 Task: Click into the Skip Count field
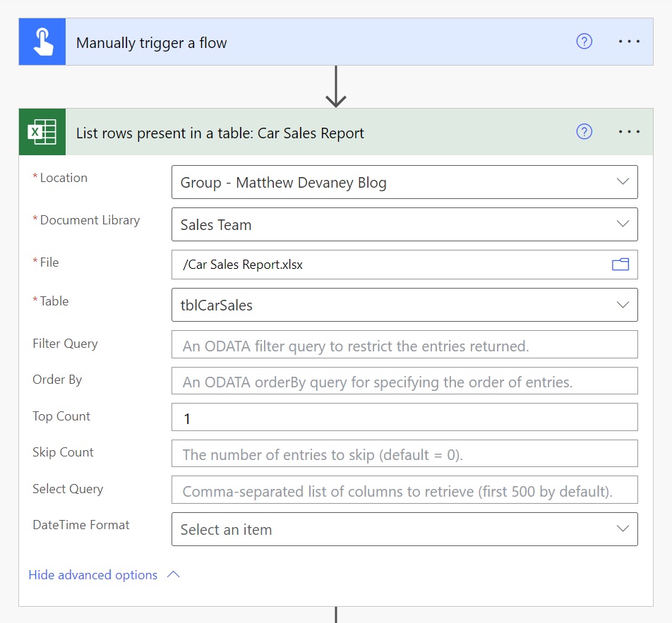click(x=404, y=454)
